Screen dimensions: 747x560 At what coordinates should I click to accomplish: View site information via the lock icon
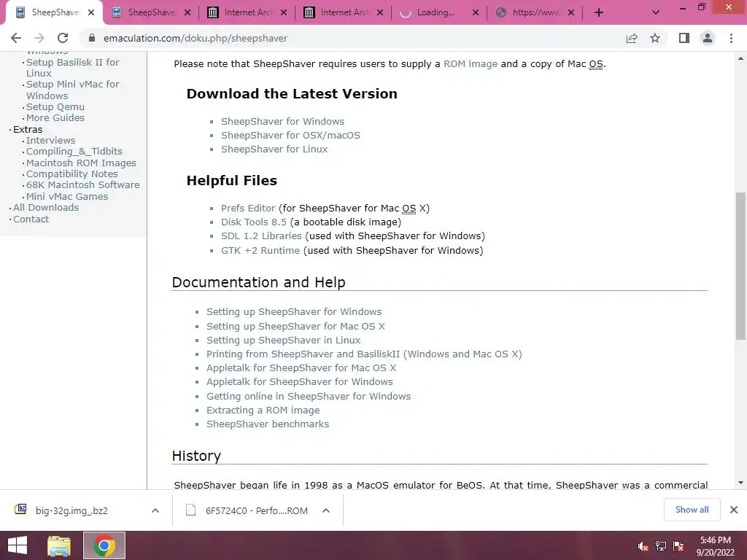click(x=92, y=38)
